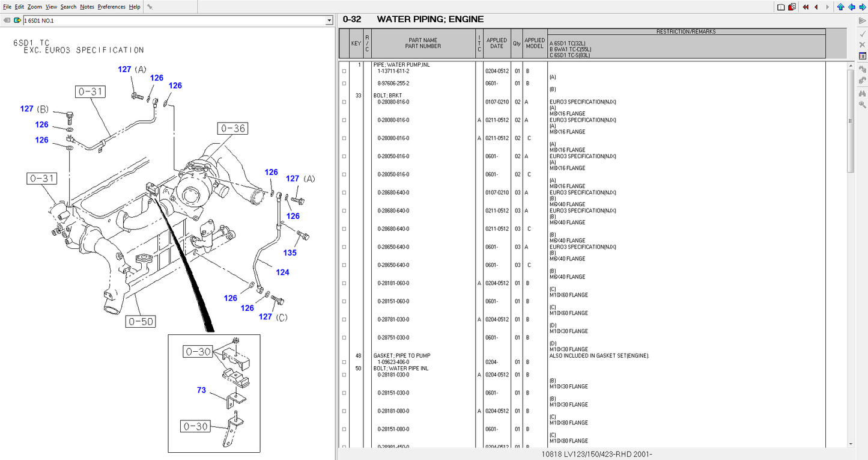Click the magnifier zoom icon on the right sidebar

pyautogui.click(x=862, y=105)
